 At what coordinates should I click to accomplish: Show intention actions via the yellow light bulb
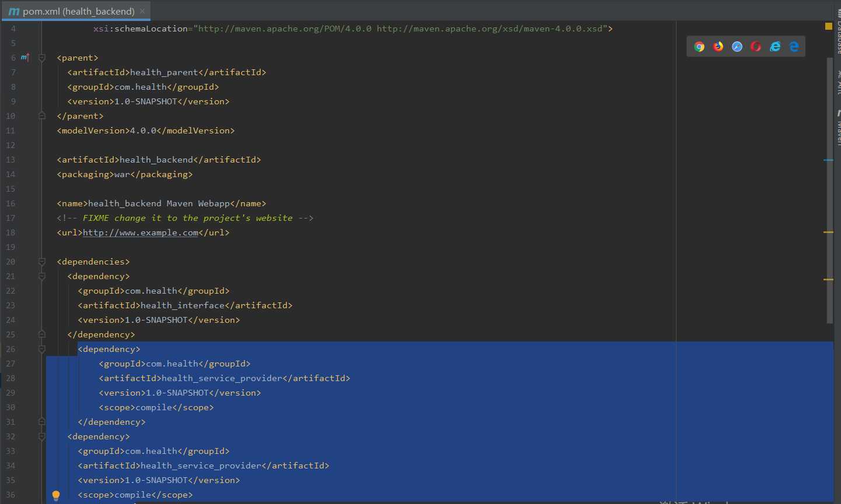(x=56, y=496)
